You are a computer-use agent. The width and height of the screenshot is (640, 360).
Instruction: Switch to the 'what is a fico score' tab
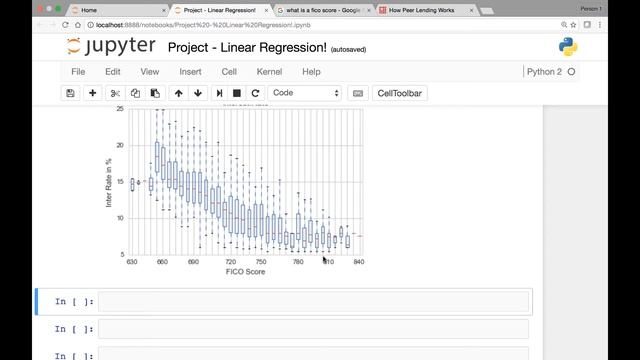click(x=322, y=10)
